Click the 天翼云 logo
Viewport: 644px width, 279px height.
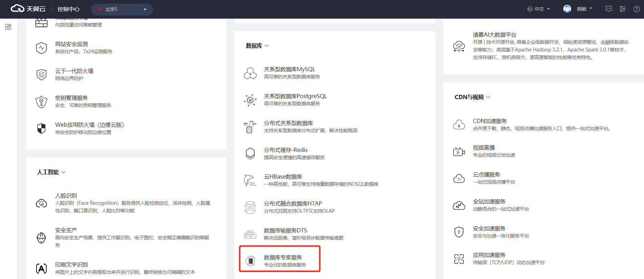[x=28, y=9]
